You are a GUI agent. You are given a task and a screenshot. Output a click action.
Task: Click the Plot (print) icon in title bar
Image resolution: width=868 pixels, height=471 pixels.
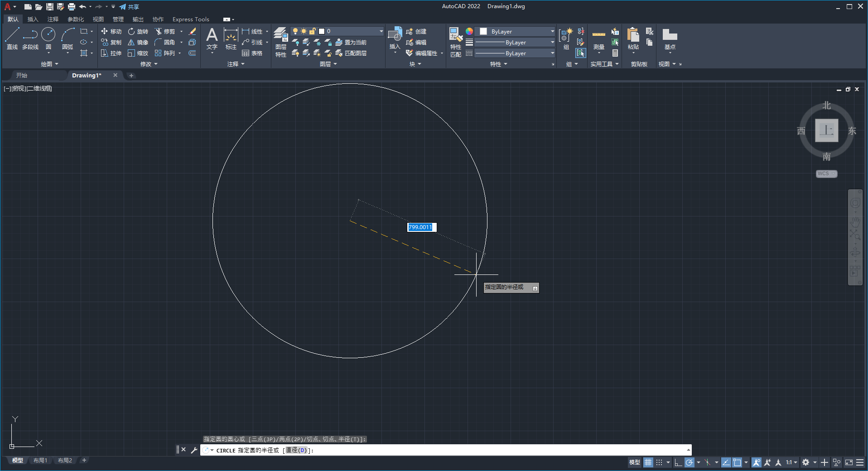click(72, 7)
